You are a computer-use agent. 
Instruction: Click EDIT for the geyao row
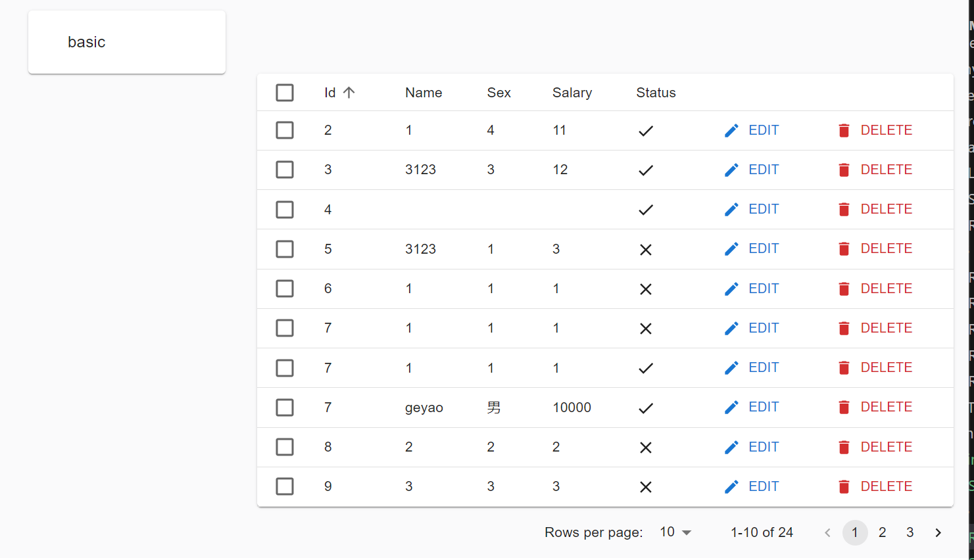pyautogui.click(x=752, y=408)
